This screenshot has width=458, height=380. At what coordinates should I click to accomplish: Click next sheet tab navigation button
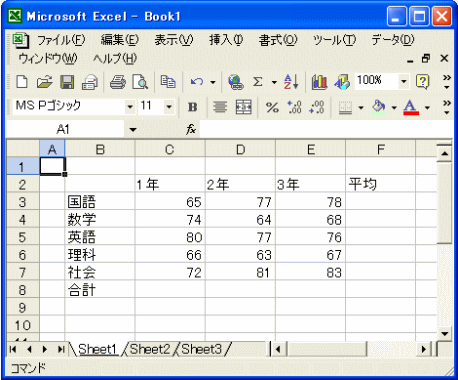pos(45,349)
